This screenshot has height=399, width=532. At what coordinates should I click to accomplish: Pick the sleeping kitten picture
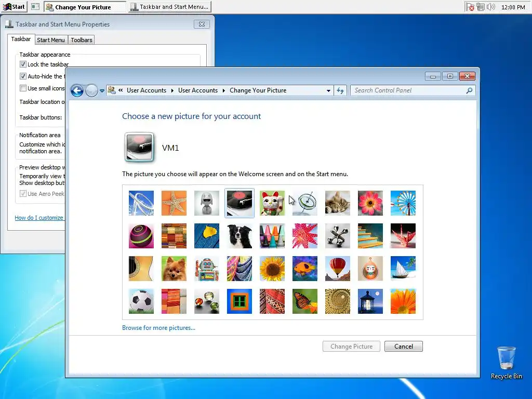(x=338, y=203)
